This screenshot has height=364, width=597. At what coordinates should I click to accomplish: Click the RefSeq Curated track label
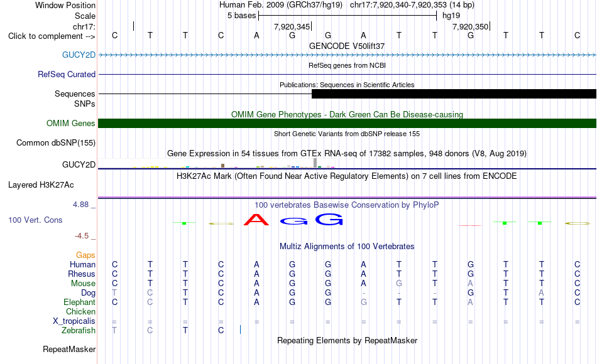click(x=67, y=74)
